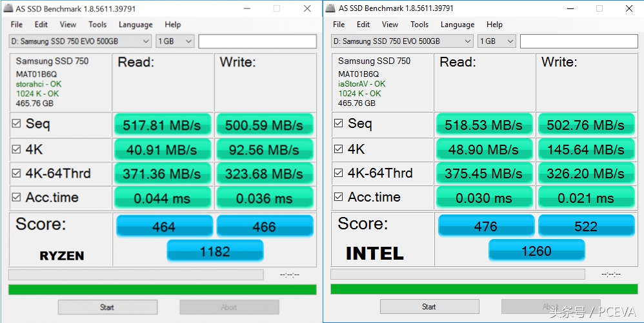This screenshot has width=644, height=323.
Task: Toggle 4K checkbox in the INTEL window
Action: (338, 149)
